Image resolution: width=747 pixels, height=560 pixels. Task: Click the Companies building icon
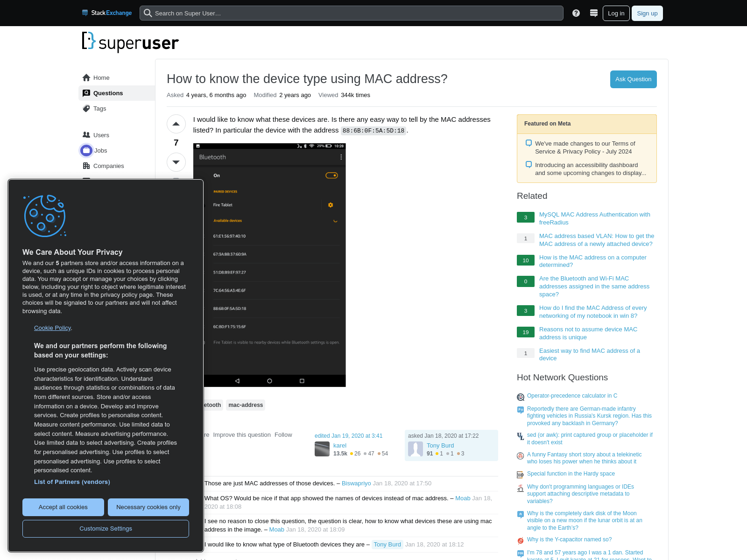[x=86, y=166]
